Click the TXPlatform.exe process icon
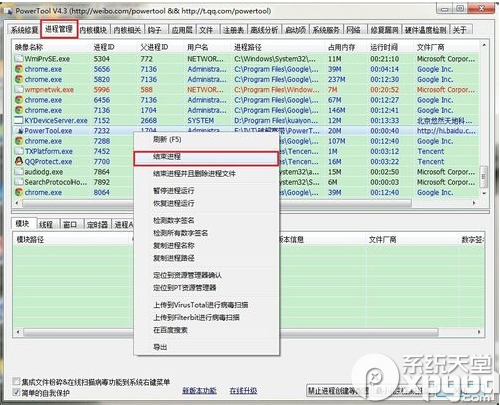This screenshot has width=500, height=405. pyautogui.click(x=19, y=151)
